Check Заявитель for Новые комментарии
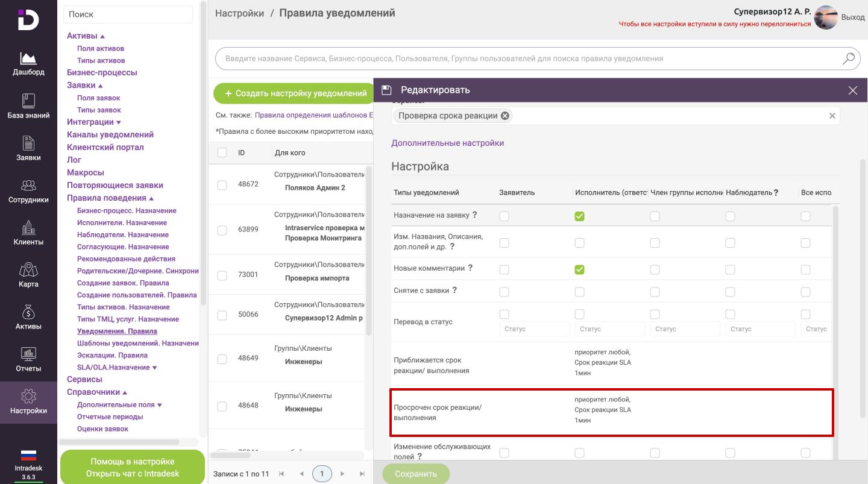This screenshot has width=868, height=484. (x=504, y=269)
